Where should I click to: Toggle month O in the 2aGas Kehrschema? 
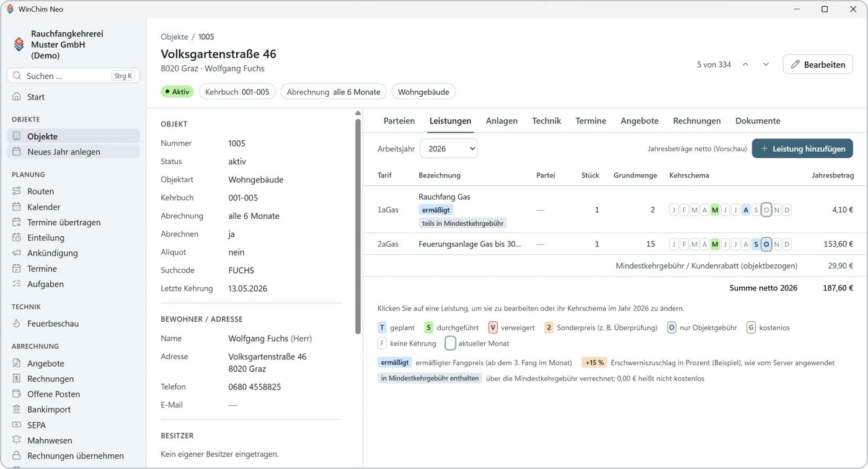tap(766, 244)
